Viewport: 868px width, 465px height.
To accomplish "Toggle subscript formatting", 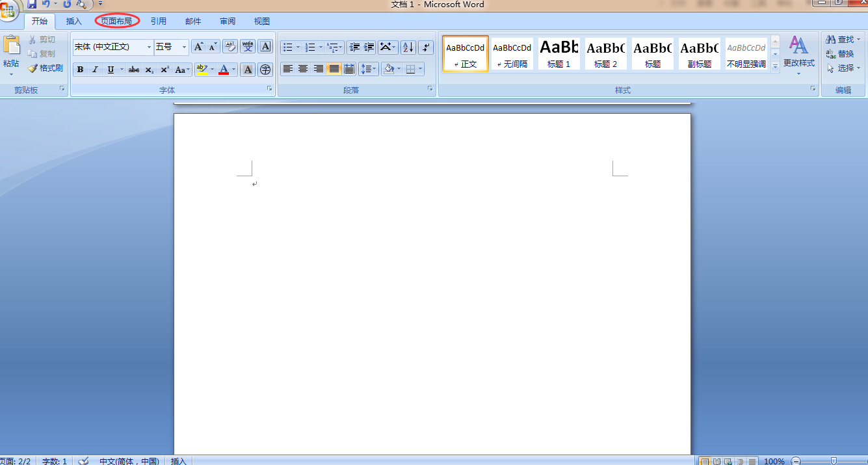I will coord(149,70).
